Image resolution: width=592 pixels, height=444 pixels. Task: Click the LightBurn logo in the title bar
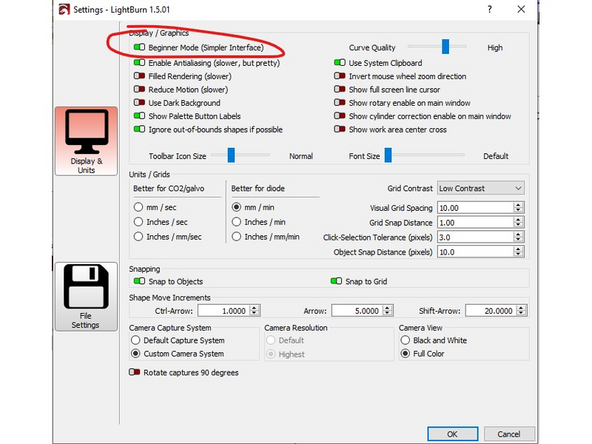(x=64, y=9)
